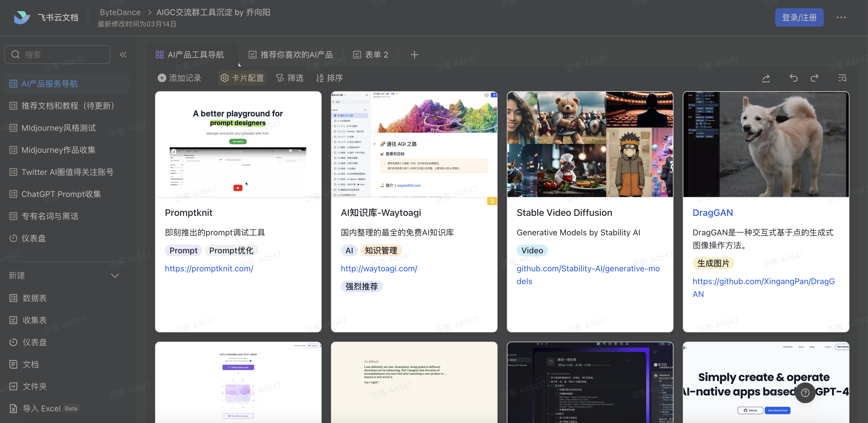Switch to 推荐你喜欢的AI产品 tab
Image resolution: width=868 pixels, height=423 pixels.
[291, 55]
